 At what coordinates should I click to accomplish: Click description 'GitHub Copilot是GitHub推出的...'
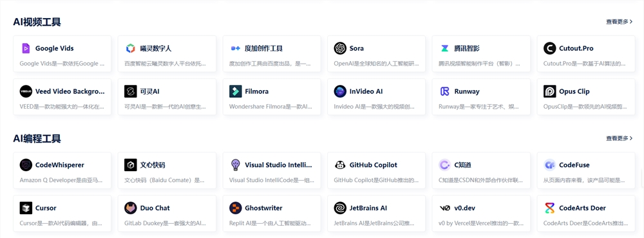[x=377, y=181]
